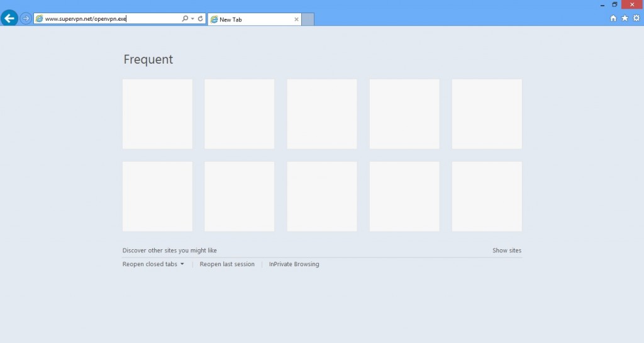Image resolution: width=644 pixels, height=343 pixels.
Task: Open the Tools gear menu
Action: click(x=636, y=19)
